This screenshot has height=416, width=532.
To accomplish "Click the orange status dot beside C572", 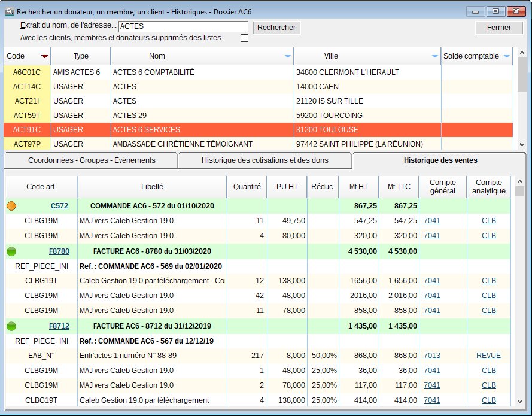I will coord(11,206).
